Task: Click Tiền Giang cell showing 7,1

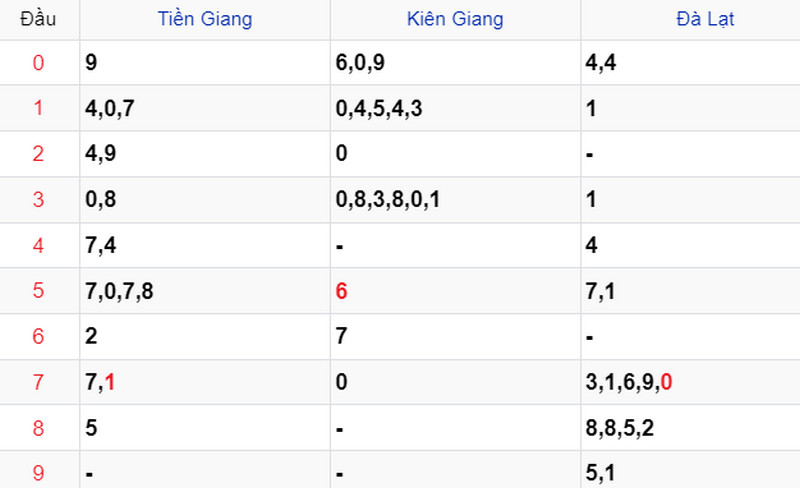Action: click(x=205, y=382)
